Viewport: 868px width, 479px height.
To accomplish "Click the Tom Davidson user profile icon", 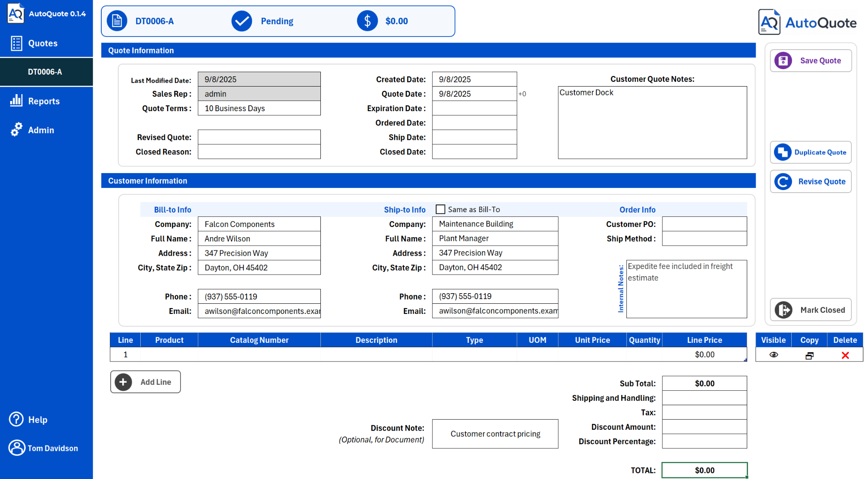I will [x=17, y=448].
